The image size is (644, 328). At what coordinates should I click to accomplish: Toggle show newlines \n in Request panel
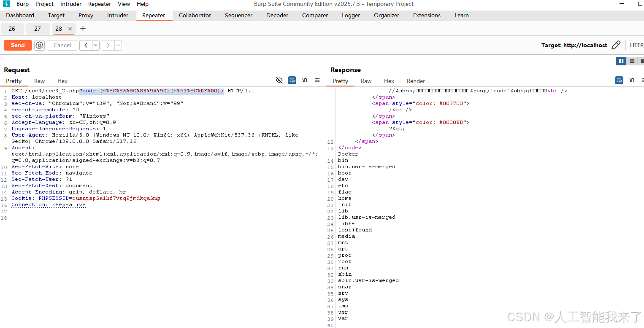click(305, 80)
